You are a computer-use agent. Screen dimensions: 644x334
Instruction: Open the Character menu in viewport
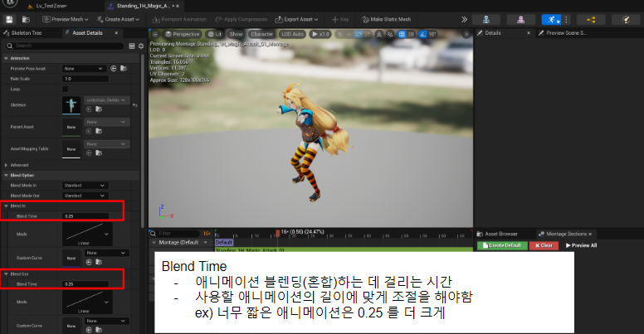pyautogui.click(x=261, y=34)
